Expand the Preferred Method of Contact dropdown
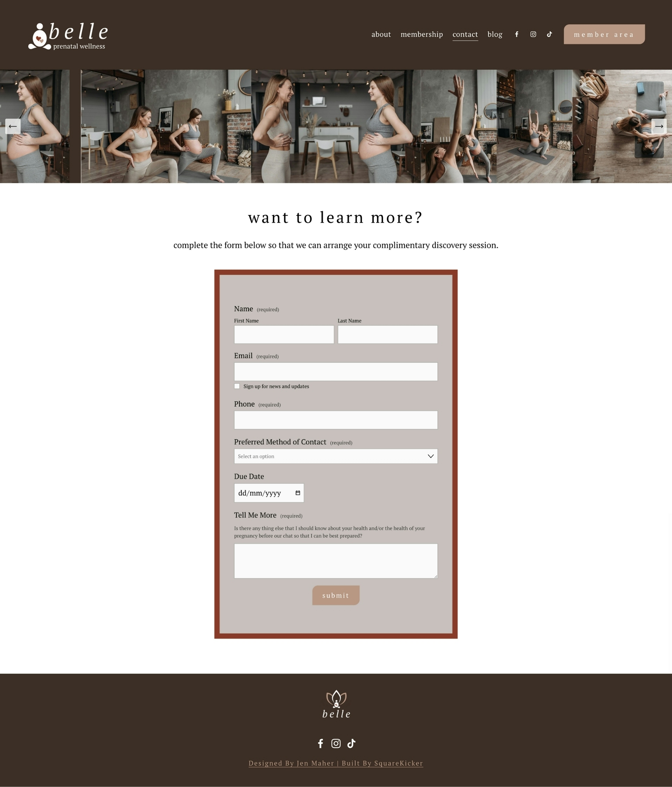The width and height of the screenshot is (672, 787). pos(335,456)
